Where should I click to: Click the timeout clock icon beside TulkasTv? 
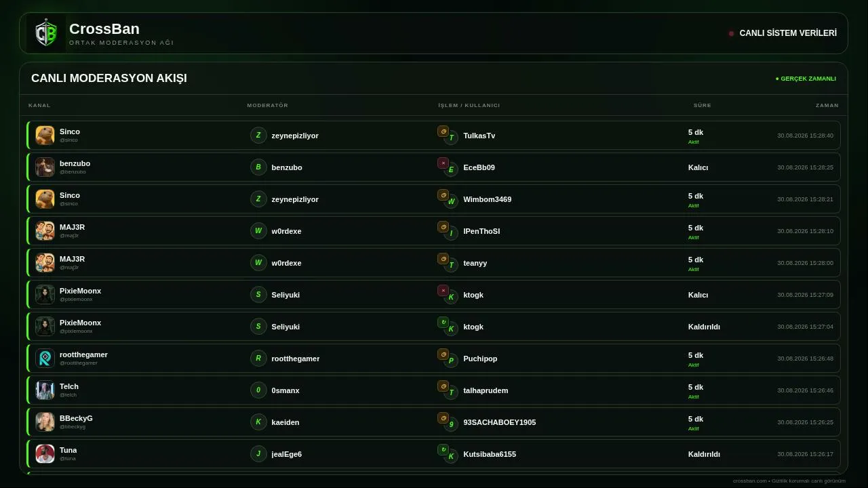click(443, 131)
